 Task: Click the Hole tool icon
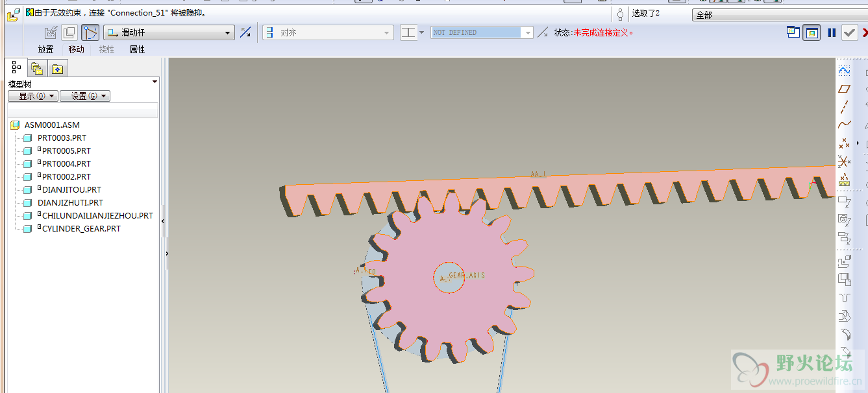pyautogui.click(x=844, y=298)
